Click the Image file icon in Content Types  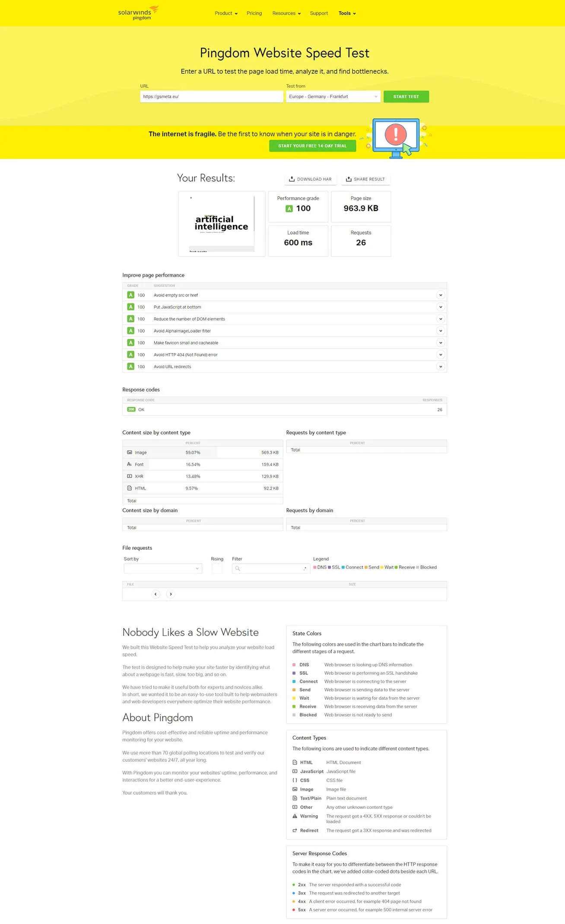click(295, 789)
